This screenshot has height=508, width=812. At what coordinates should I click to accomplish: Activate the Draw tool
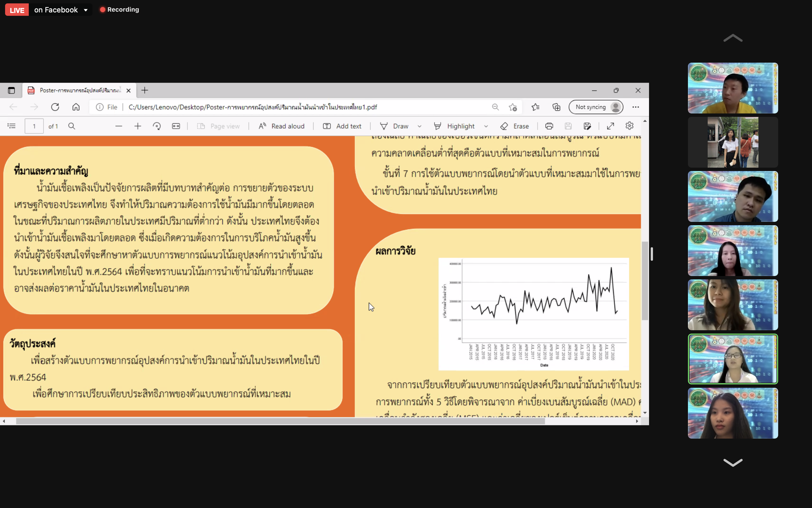coord(394,126)
